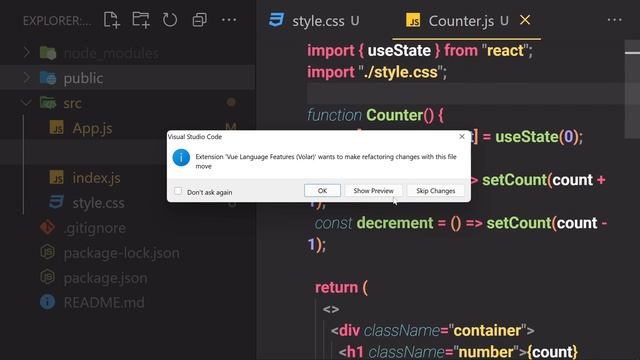Viewport: 640px width, 360px height.
Task: Click the CSS icon beside style.css in tree
Action: (56, 202)
